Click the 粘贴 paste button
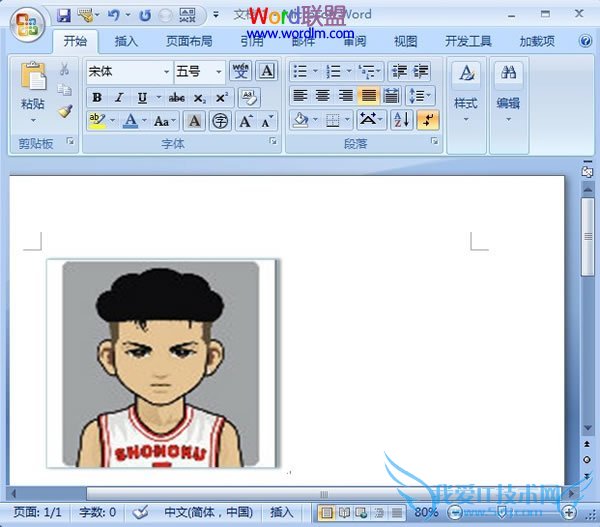 tap(33, 88)
